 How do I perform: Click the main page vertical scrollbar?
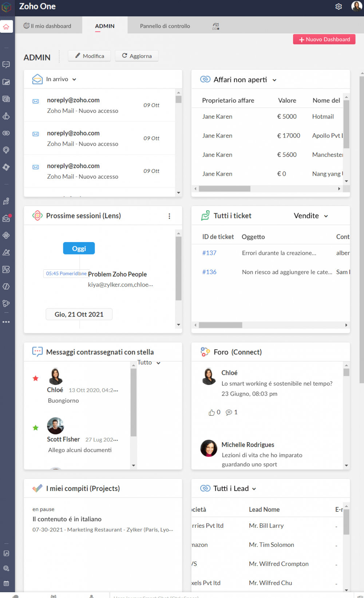point(361,229)
